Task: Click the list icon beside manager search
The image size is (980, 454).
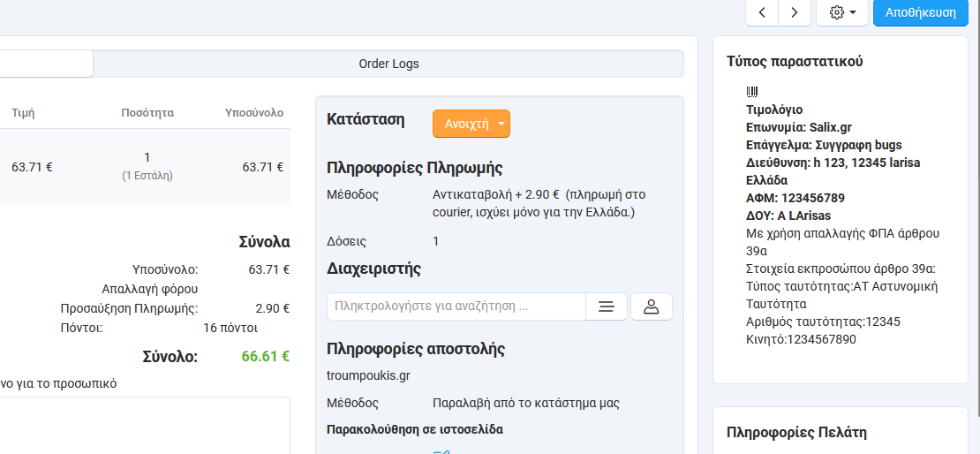Action: pos(607,306)
